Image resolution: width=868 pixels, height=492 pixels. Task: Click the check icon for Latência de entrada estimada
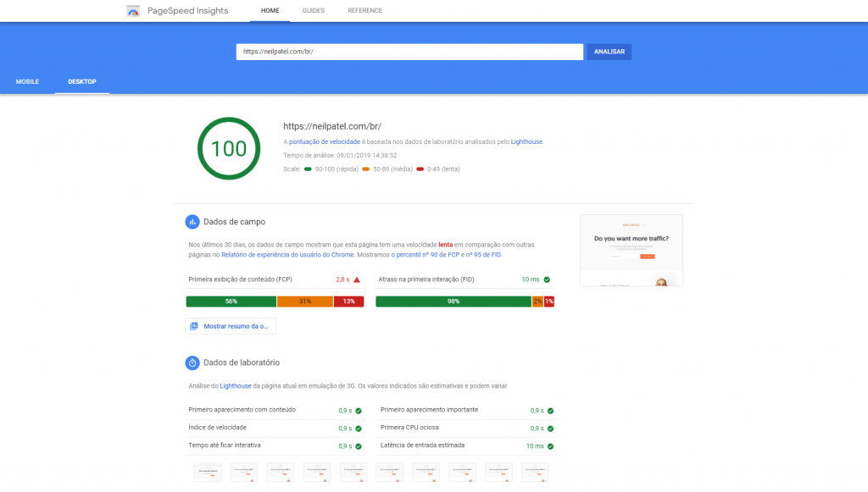click(x=550, y=446)
